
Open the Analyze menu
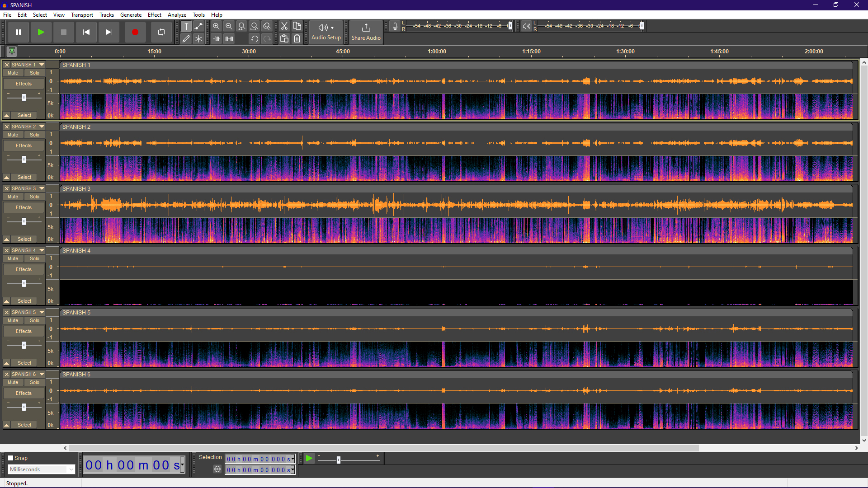pos(177,15)
